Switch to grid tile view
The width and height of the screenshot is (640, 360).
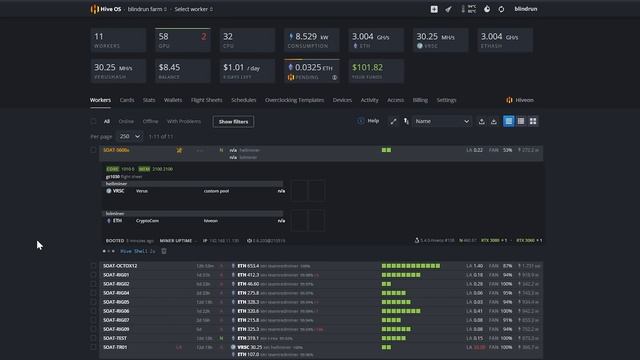(533, 121)
